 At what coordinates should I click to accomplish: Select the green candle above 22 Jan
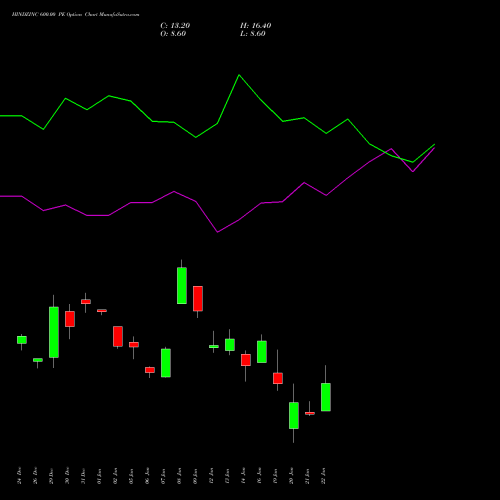click(x=326, y=397)
